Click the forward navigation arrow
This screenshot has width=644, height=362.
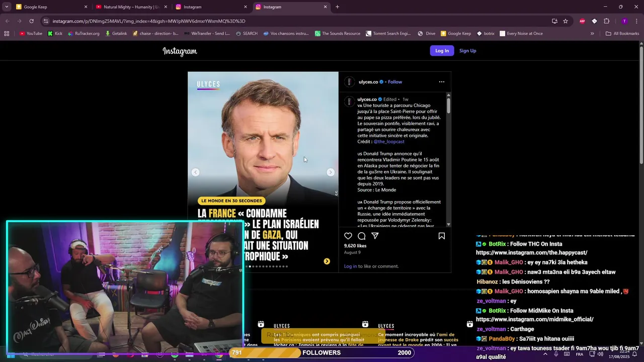click(x=19, y=21)
